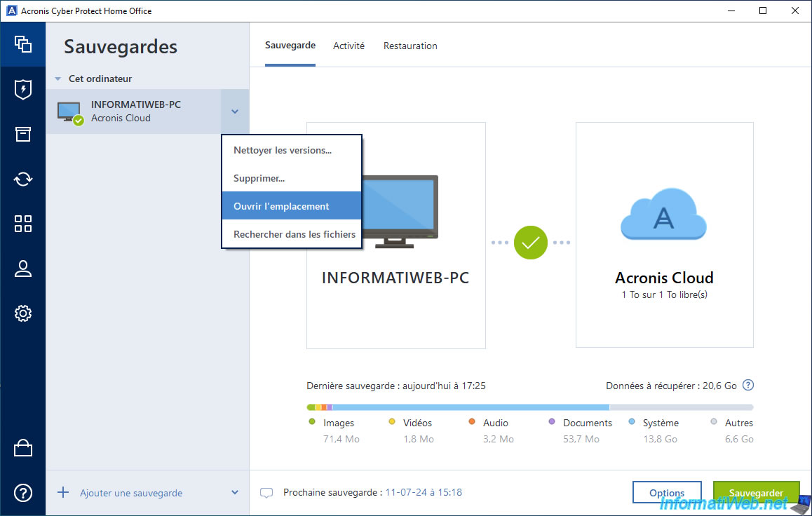The image size is (812, 516).
Task: Expand the Ajouter une sauvegarde dropdown arrow
Action: [235, 493]
